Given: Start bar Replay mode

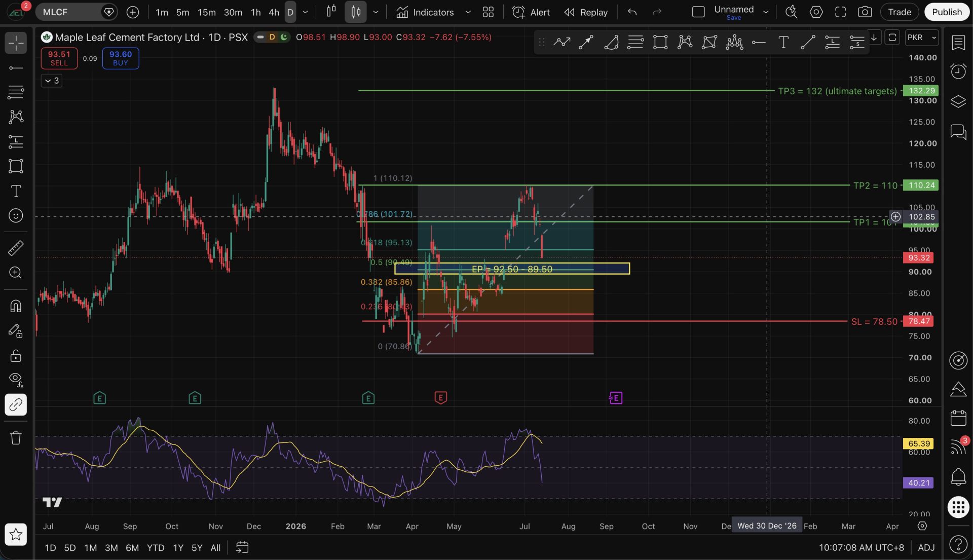Looking at the screenshot, I should (586, 12).
